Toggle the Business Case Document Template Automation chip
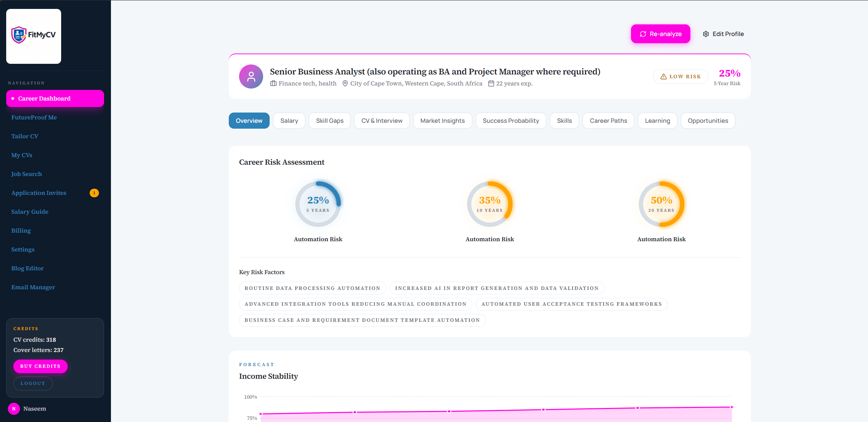Image resolution: width=868 pixels, height=422 pixels. [362, 320]
